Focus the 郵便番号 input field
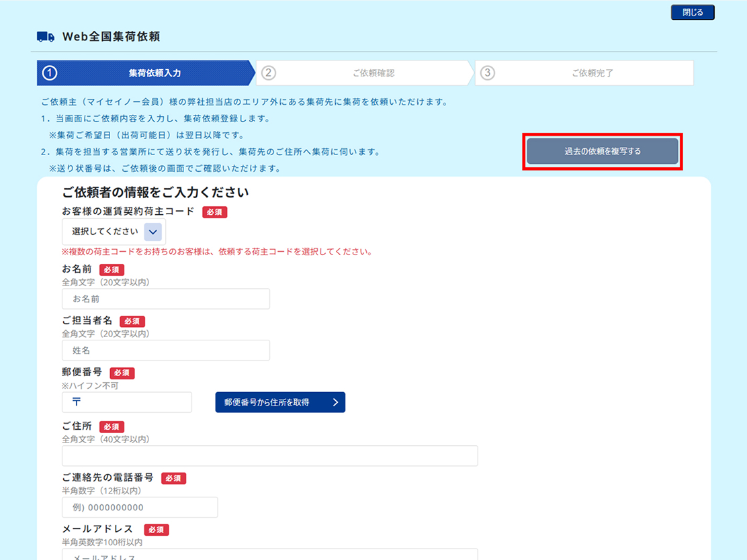The image size is (747, 560). pos(127,402)
